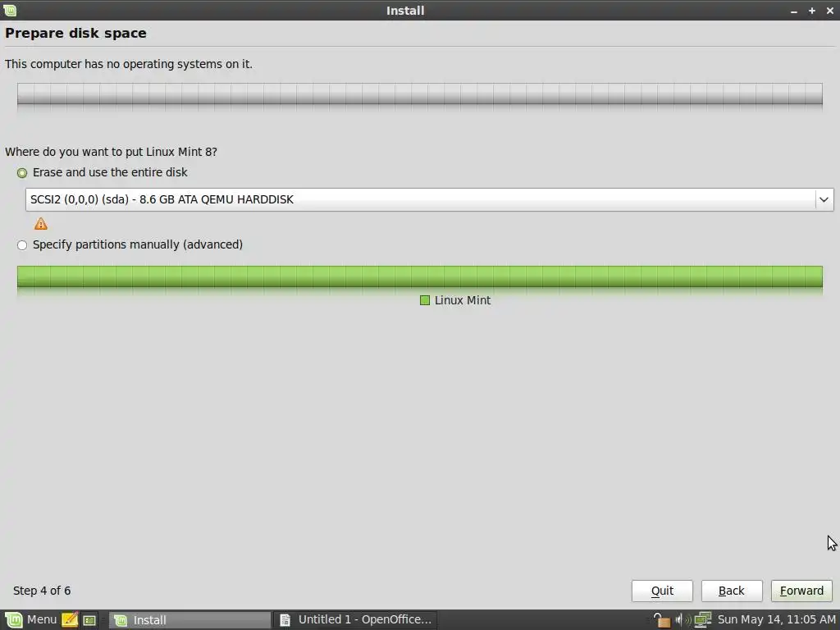Click the Back button
840x630 pixels.
pos(732,591)
